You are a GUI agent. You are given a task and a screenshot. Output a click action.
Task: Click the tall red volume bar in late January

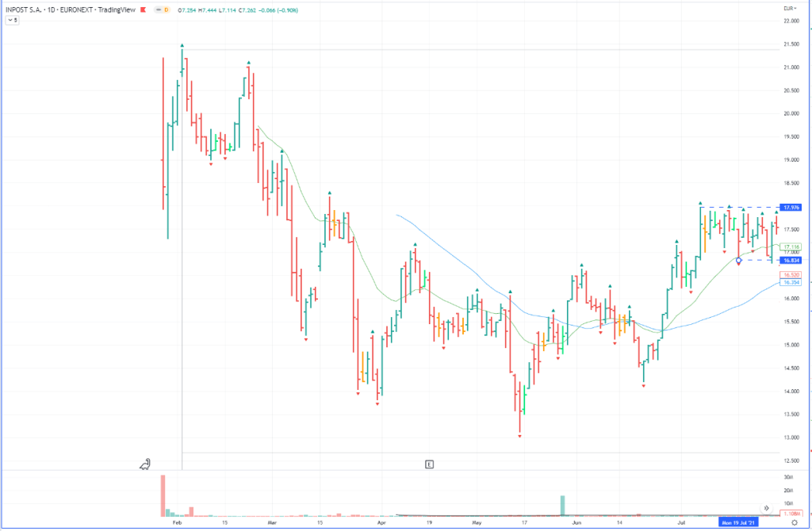point(163,495)
